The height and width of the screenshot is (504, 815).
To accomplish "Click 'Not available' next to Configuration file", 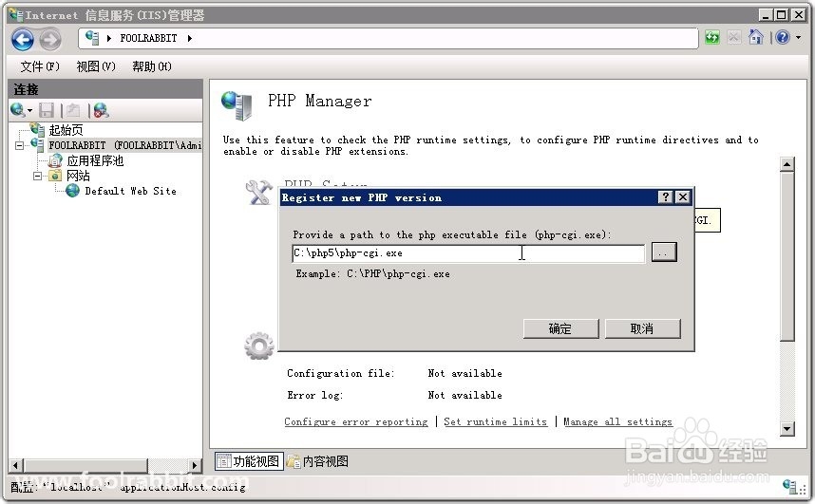I will coord(464,373).
